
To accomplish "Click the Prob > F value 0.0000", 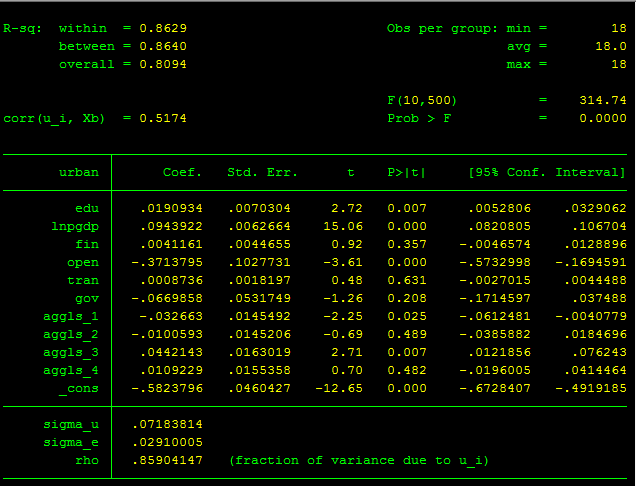I will click(x=603, y=118).
